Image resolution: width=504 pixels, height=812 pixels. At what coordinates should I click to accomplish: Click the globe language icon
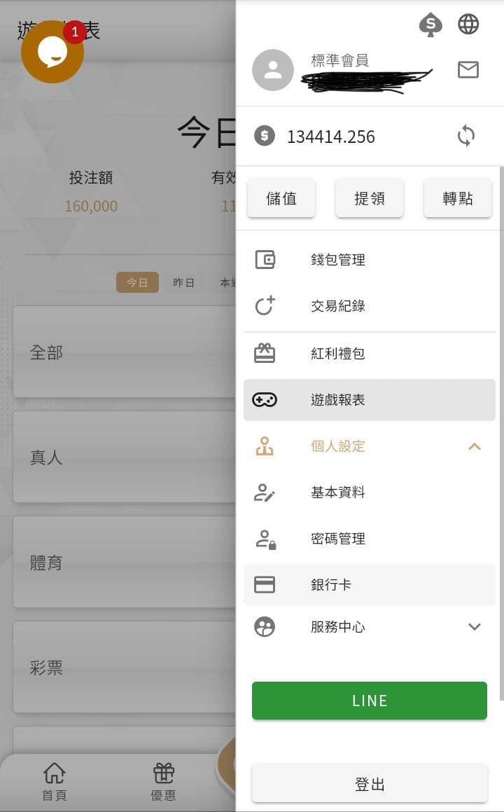click(x=468, y=25)
